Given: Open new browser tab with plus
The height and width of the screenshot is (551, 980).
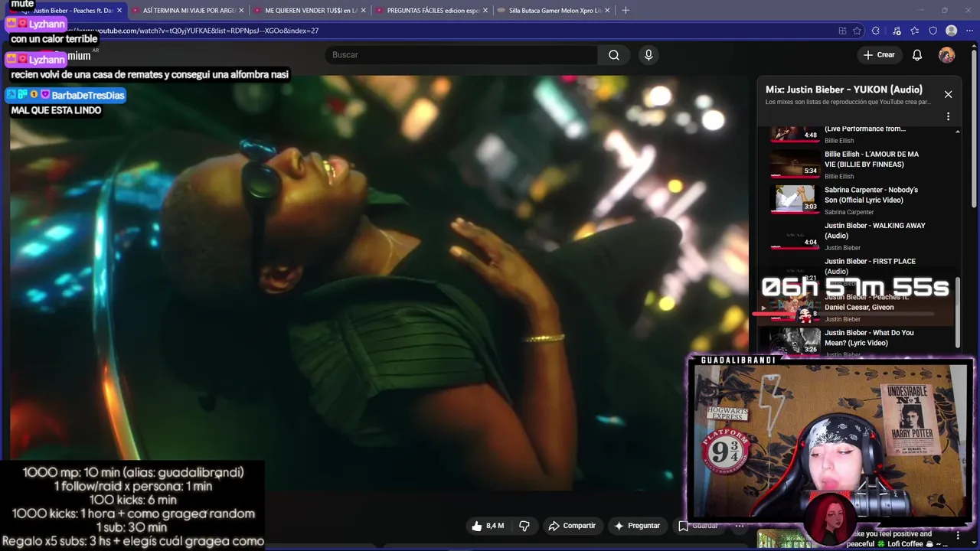Looking at the screenshot, I should coord(626,10).
